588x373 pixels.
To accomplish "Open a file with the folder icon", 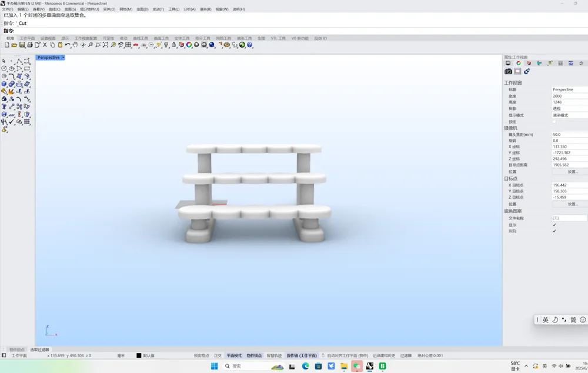I will tap(14, 45).
